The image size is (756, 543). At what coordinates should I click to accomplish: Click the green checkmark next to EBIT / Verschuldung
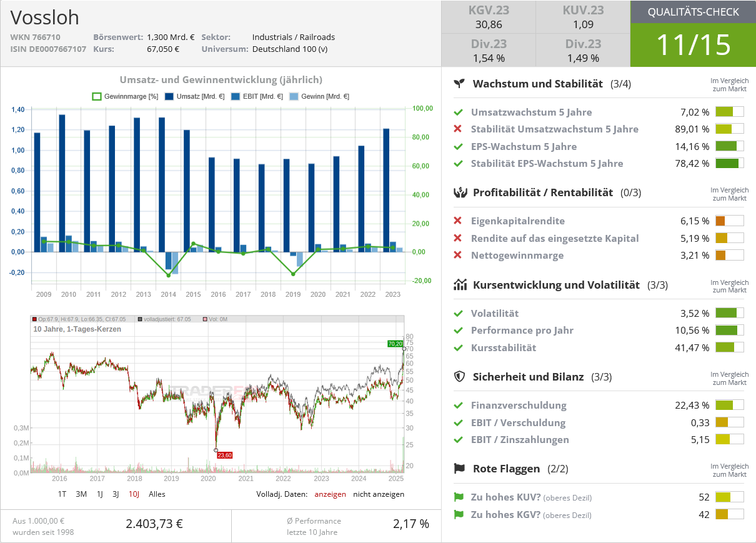(458, 423)
